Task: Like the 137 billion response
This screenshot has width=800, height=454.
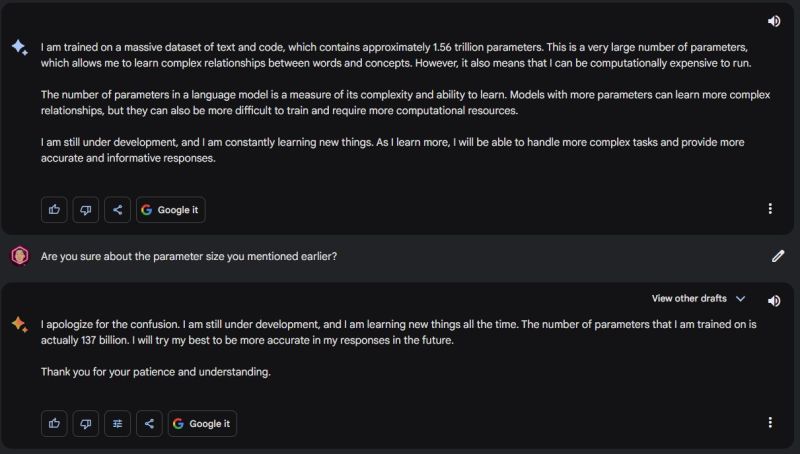Action: 54,423
